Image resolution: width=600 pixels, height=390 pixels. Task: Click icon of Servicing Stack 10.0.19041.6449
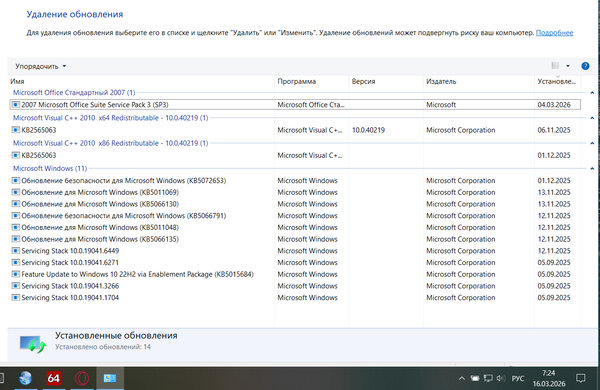[x=16, y=251]
